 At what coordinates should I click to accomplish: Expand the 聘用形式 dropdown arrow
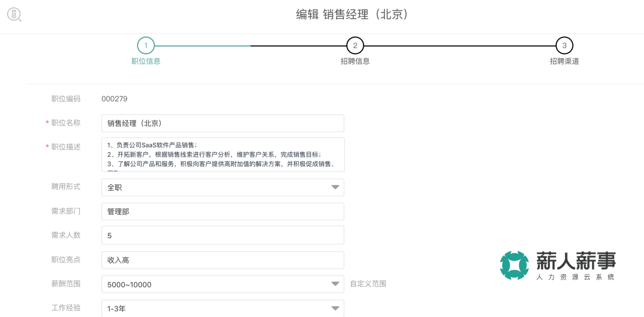(x=335, y=188)
